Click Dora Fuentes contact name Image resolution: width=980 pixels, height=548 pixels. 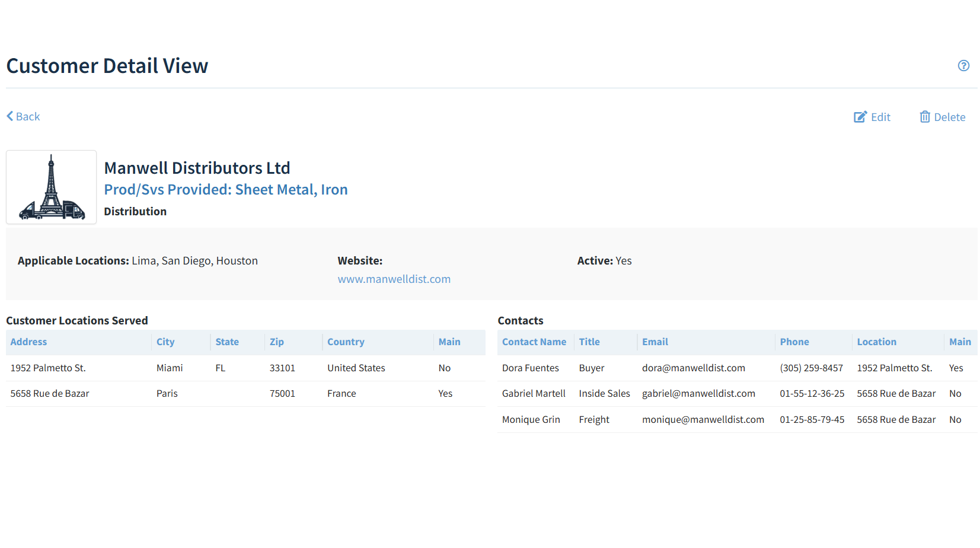[530, 368]
